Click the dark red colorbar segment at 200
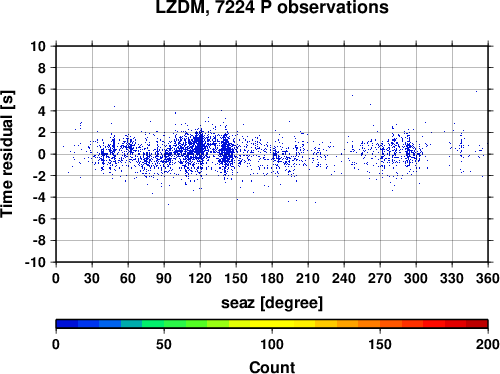Screen dimensions: 500x374 477,324
